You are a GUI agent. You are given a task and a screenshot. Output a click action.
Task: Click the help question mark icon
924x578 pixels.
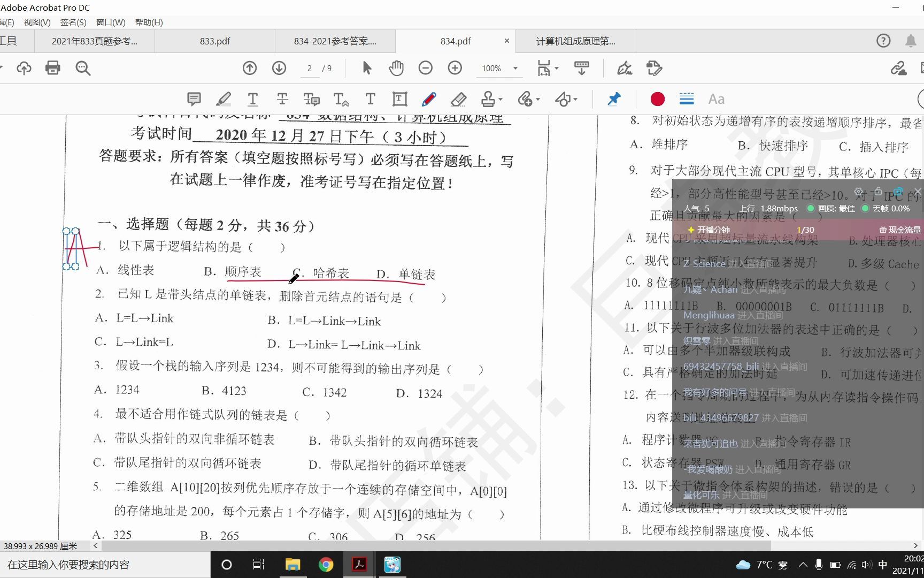click(883, 41)
